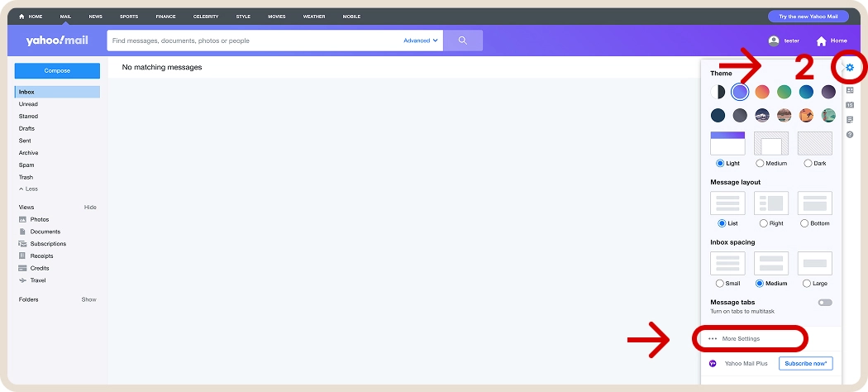Image resolution: width=868 pixels, height=392 pixels.
Task: Pick the half black-white theme swatch
Action: (718, 92)
